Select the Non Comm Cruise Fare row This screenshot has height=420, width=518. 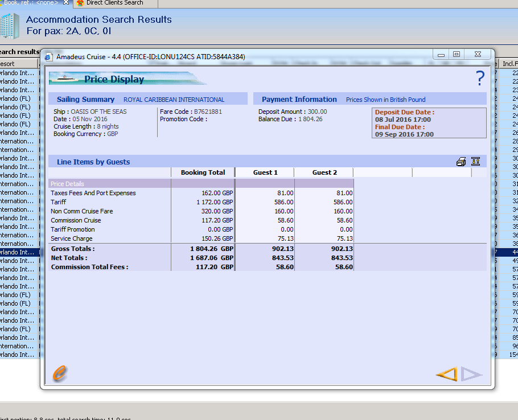(201, 211)
